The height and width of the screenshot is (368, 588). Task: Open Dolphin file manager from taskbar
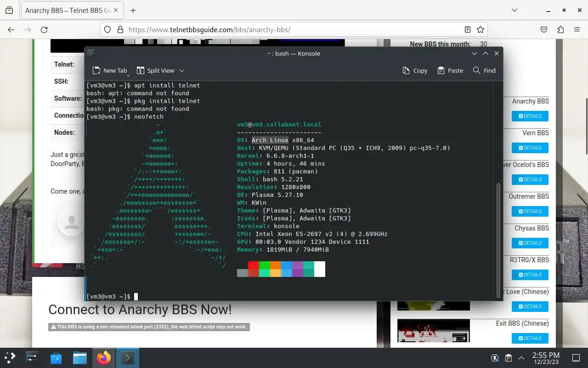coord(80,358)
